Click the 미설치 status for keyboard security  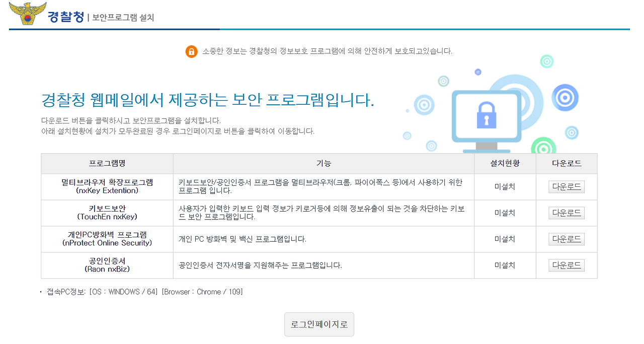pyautogui.click(x=505, y=213)
